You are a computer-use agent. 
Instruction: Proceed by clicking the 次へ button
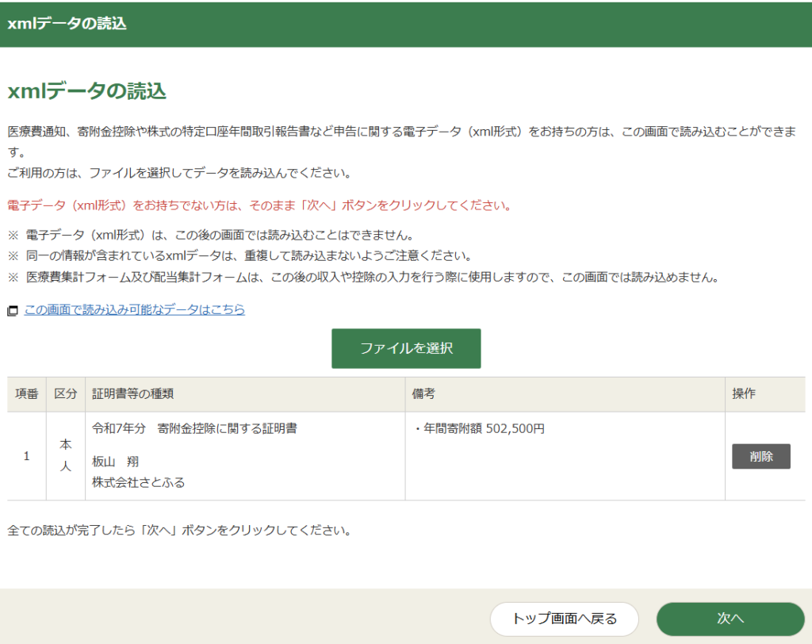click(730, 619)
